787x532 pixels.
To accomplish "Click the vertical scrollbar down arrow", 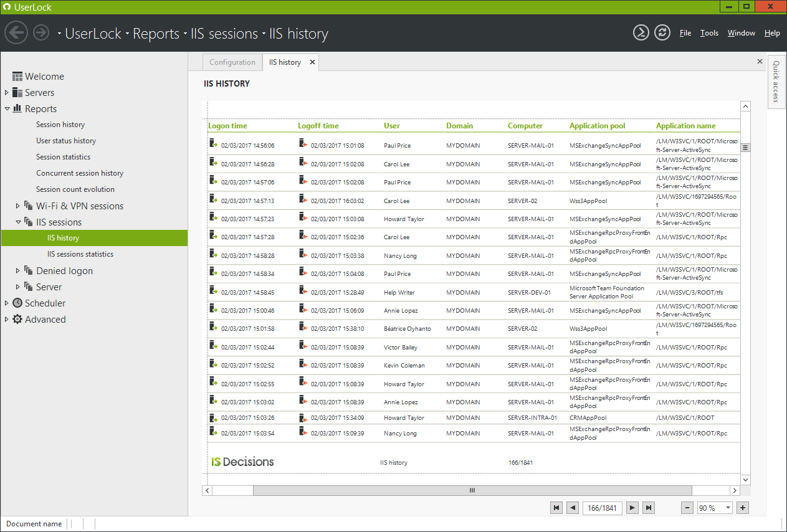I will coord(745,480).
